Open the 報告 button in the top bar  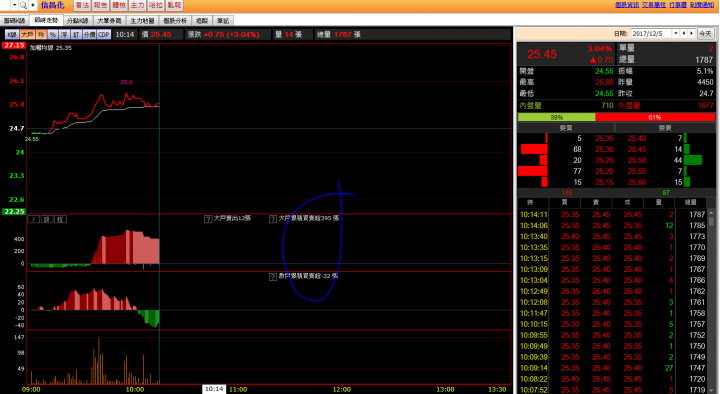point(101,5)
